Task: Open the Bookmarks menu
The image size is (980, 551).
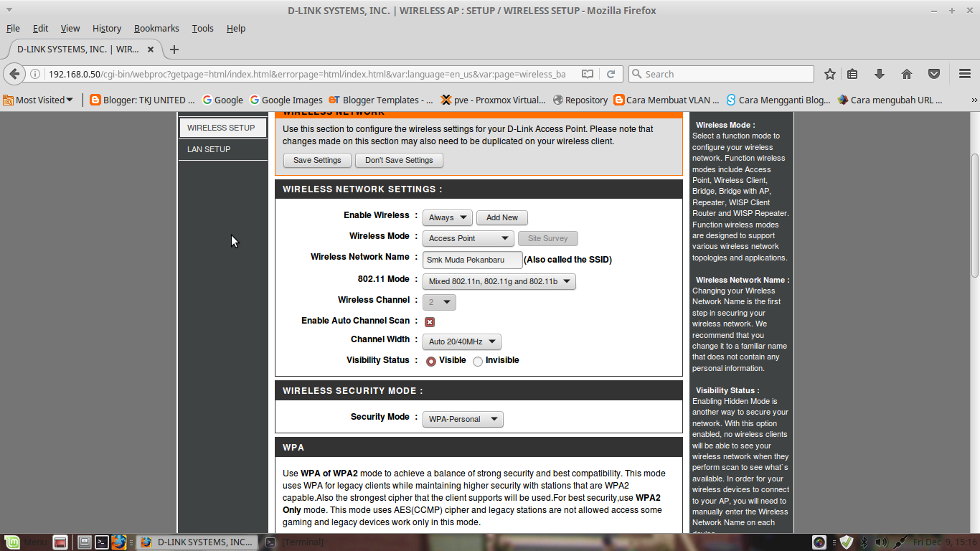Action: pos(156,28)
